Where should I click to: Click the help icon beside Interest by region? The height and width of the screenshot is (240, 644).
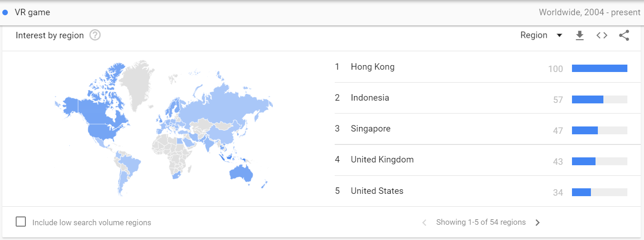(x=95, y=35)
